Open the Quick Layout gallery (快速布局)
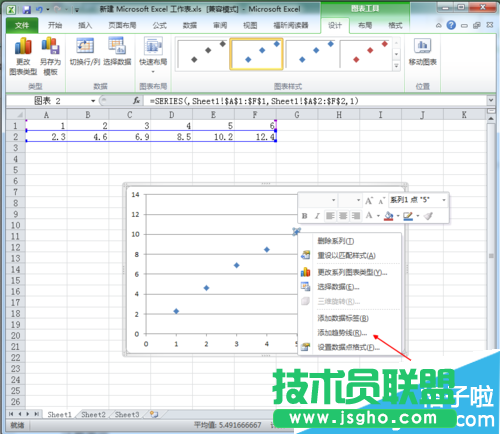The height and width of the screenshot is (434, 500). [x=153, y=55]
